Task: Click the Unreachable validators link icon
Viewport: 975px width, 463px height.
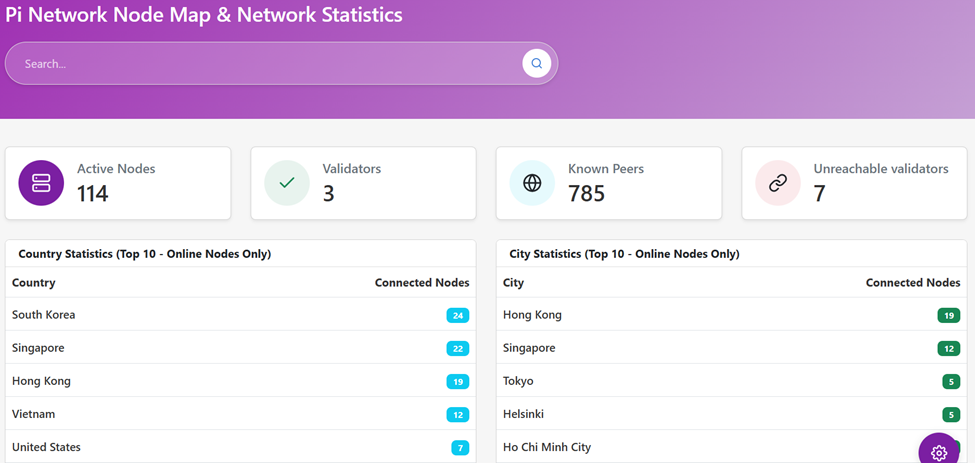Action: pos(778,183)
